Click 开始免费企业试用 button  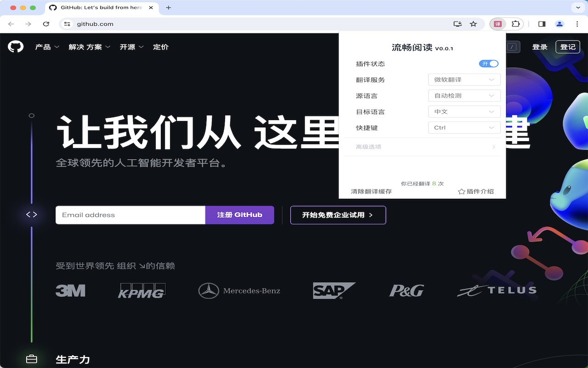[338, 215]
